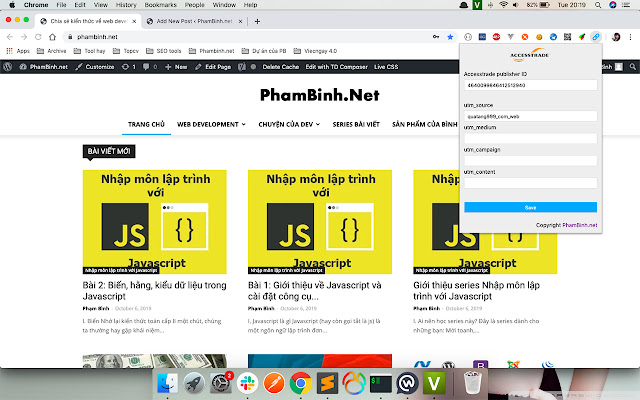Click Edit Page in admin bar

213,67
